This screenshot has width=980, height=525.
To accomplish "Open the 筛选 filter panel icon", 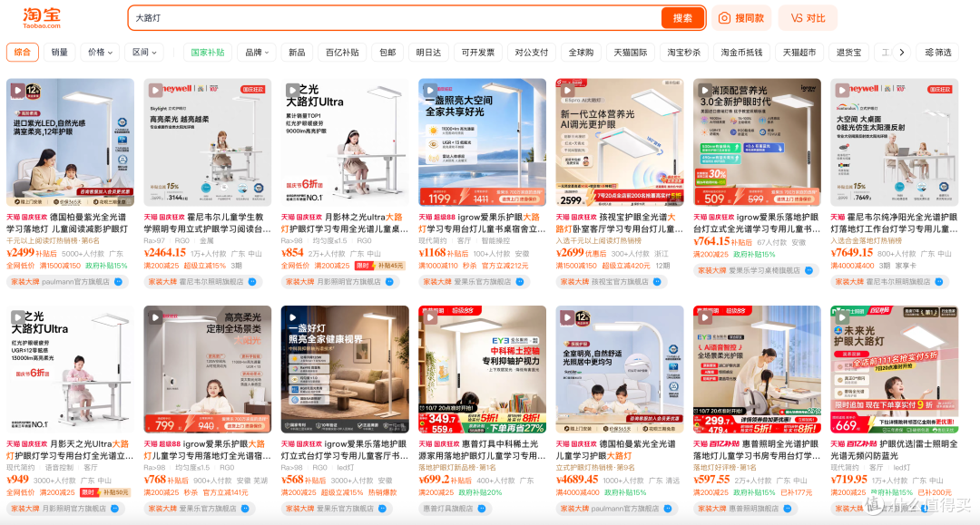I will pos(930,53).
